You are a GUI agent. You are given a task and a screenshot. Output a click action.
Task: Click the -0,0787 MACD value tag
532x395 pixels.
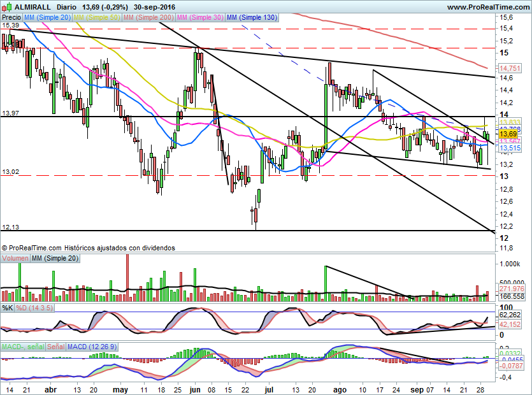click(511, 366)
